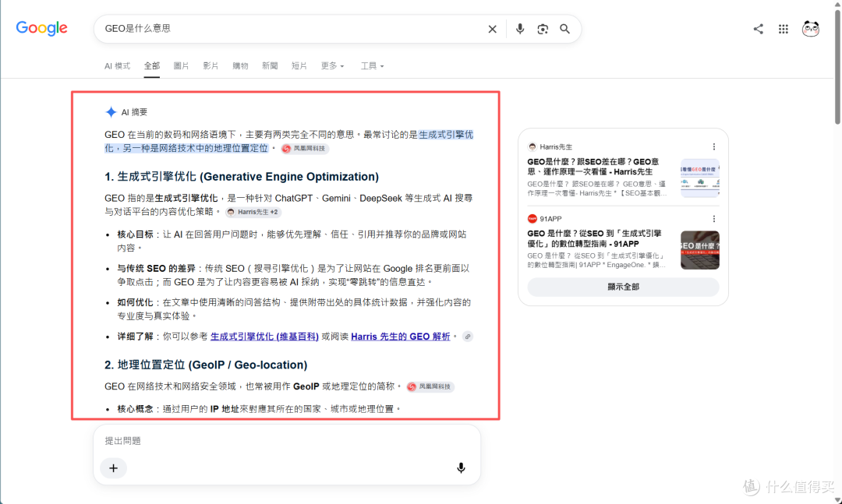
Task: Open the share icon at top right
Action: click(759, 29)
